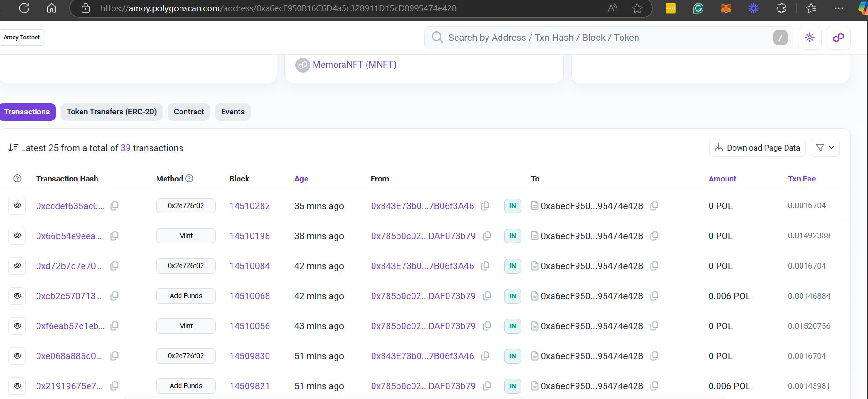Open the transactions filter dropdown
Viewport: 868px width, 399px height.
pos(825,148)
